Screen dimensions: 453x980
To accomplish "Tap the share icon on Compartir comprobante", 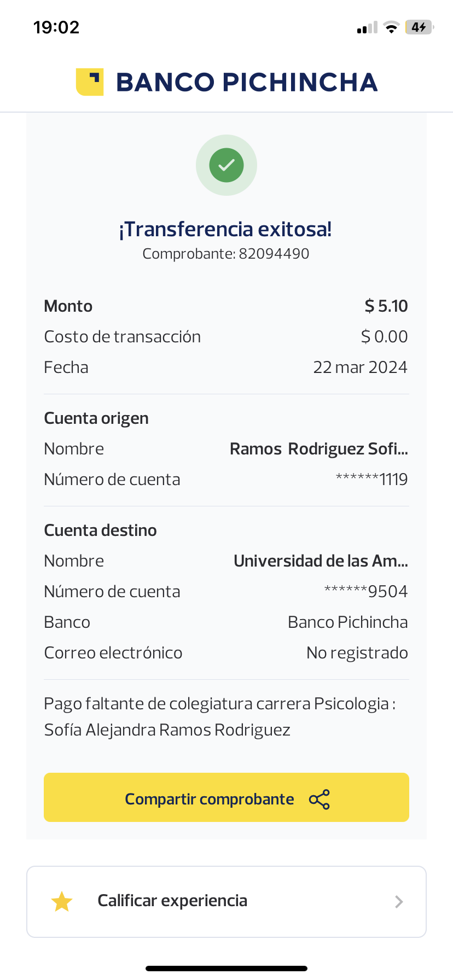I will coord(320,800).
